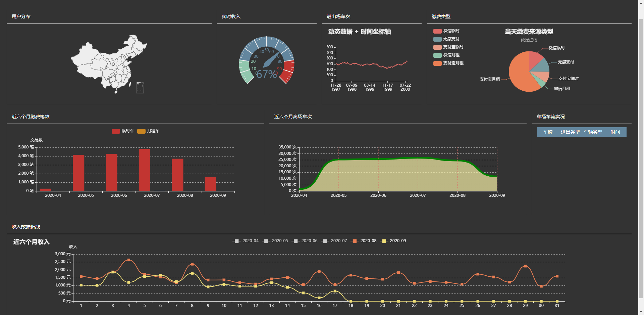The height and width of the screenshot is (315, 644).
Task: Click the tallest red bar for 2020-07
Action: (145, 170)
